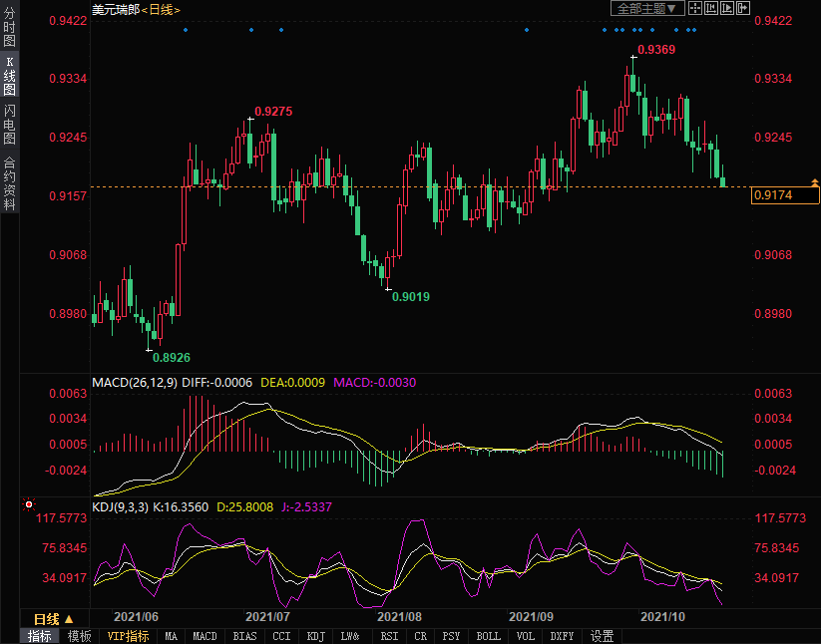The width and height of the screenshot is (821, 644).
Task: Click the orange price alert marker beside 0.9174
Action: click(815, 182)
